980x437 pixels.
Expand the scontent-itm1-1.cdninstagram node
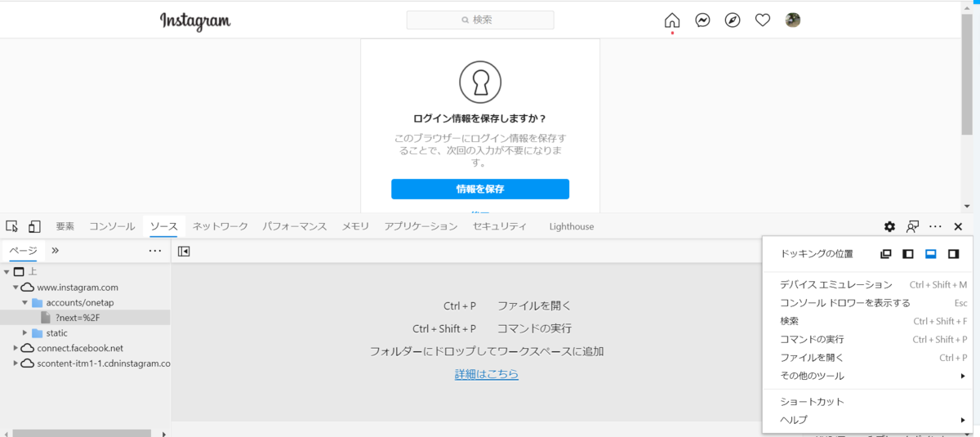(x=16, y=363)
